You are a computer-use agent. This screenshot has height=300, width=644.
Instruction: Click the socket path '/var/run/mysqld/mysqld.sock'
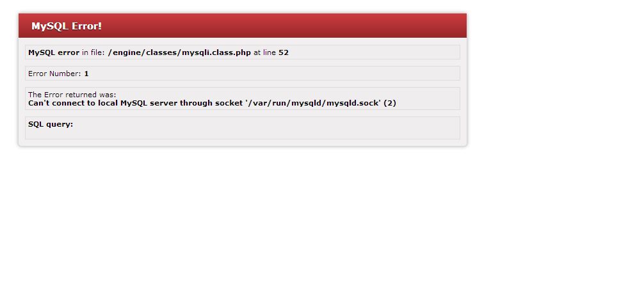tap(313, 103)
